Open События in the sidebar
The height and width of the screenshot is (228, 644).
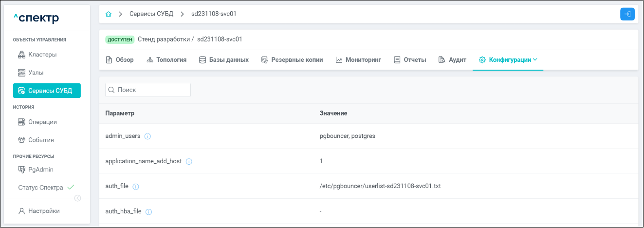tap(41, 140)
